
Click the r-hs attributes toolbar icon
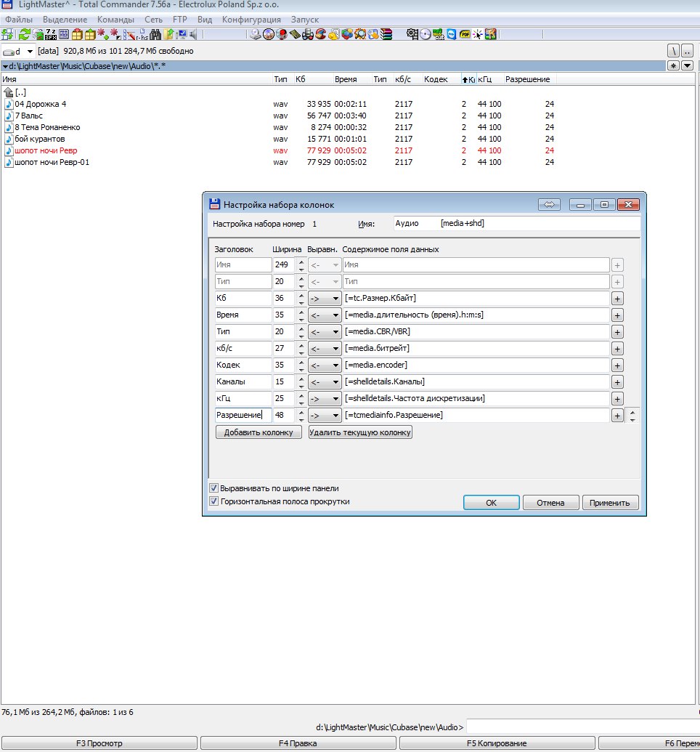click(142, 34)
